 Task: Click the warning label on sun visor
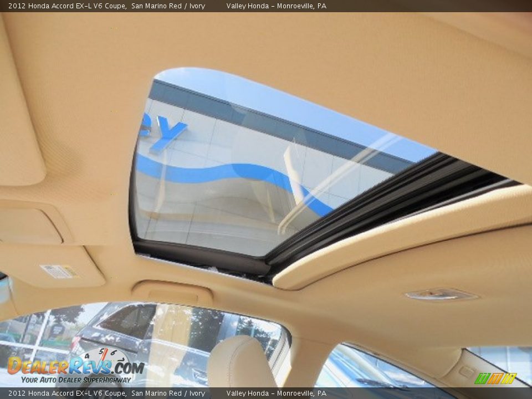(59, 271)
